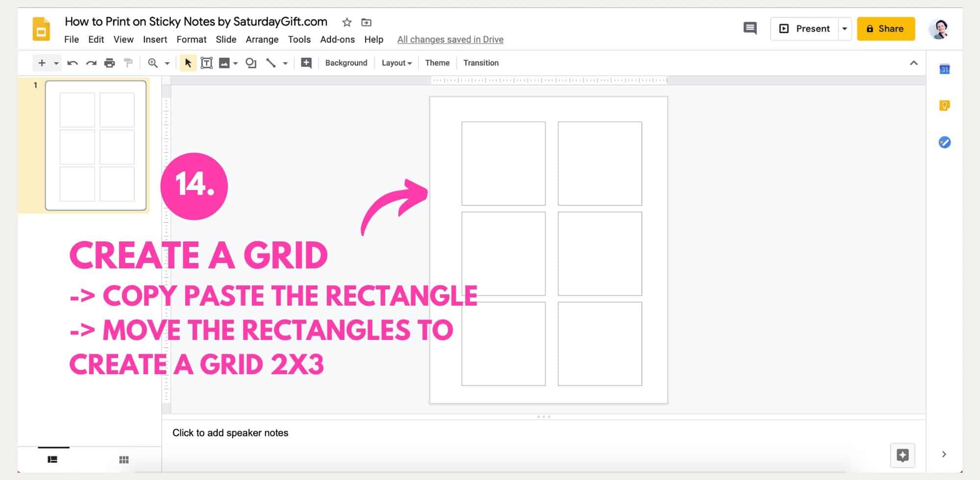Open the Add-ons menu
The height and width of the screenshot is (480, 980).
pyautogui.click(x=338, y=40)
